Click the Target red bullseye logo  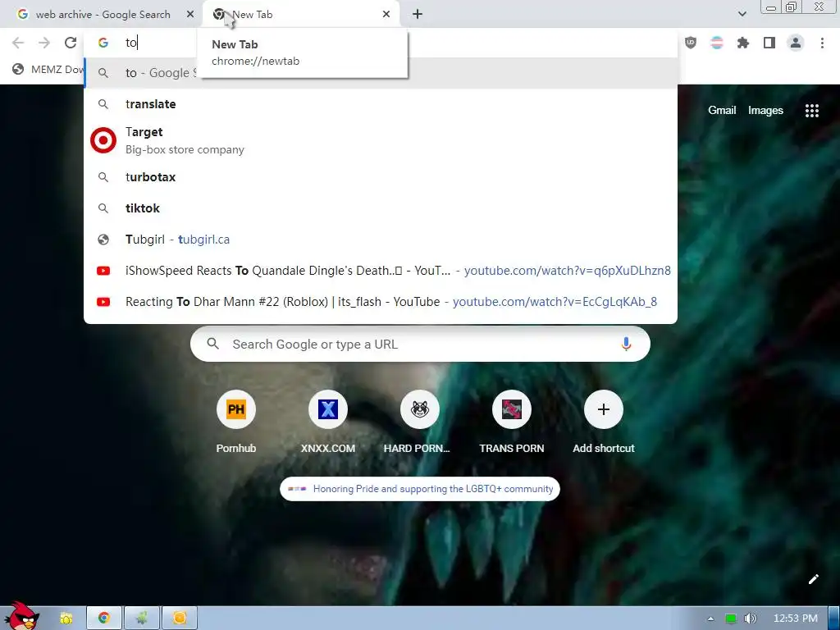click(x=103, y=140)
